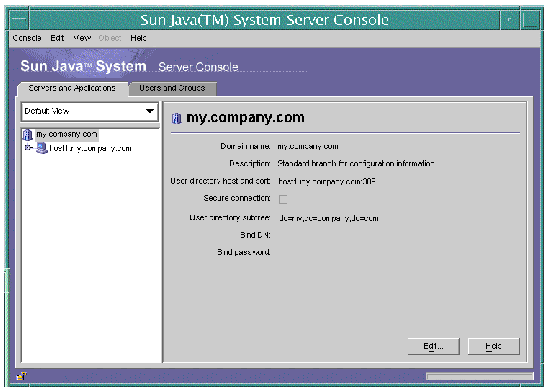This screenshot has height=392, width=549.
Task: Open the window menu button in title bar
Action: [x=19, y=19]
